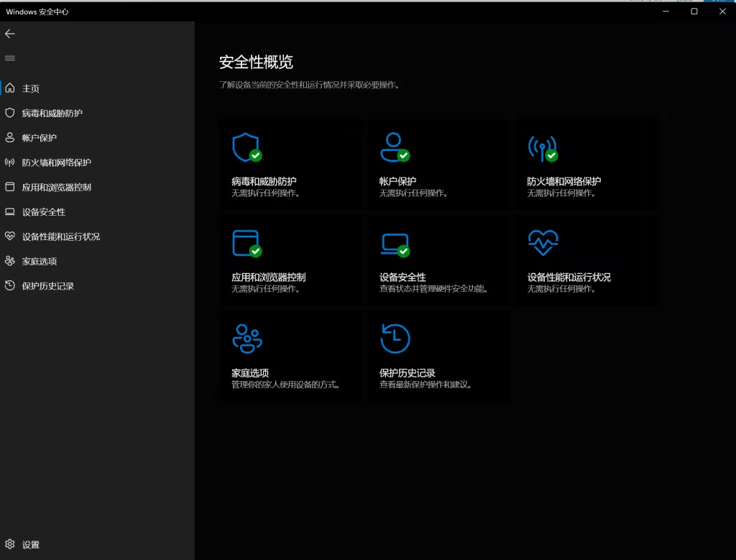Collapse the navigation pane with hamburger button

point(10,58)
